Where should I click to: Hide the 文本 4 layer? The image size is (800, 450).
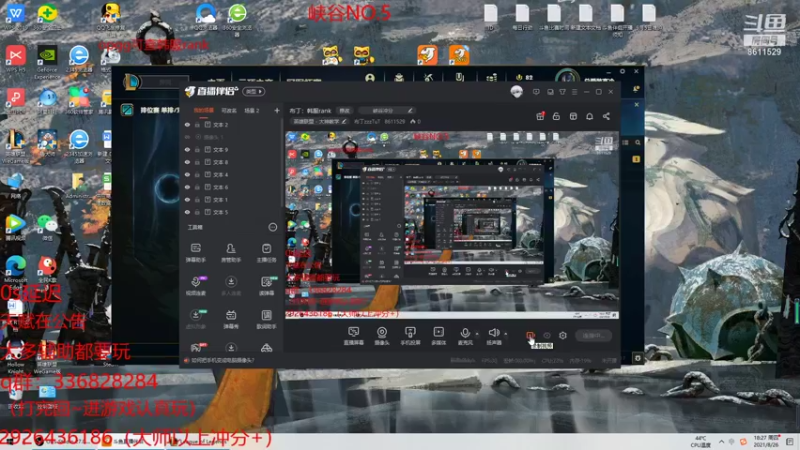tap(187, 174)
